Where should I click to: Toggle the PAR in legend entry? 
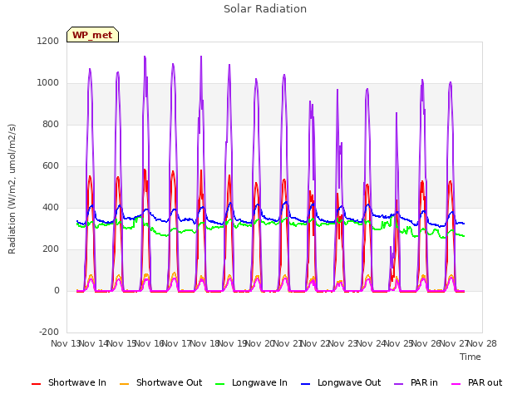(416, 382)
